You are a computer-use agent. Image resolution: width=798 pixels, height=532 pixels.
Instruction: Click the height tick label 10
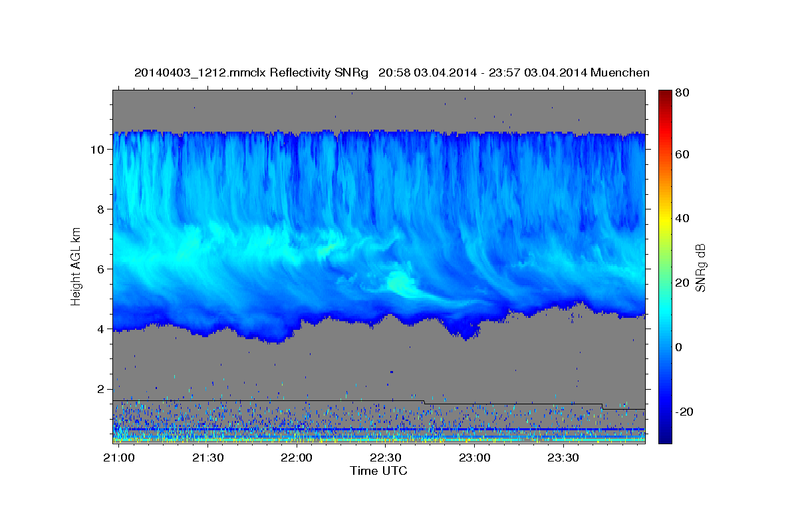pyautogui.click(x=98, y=149)
